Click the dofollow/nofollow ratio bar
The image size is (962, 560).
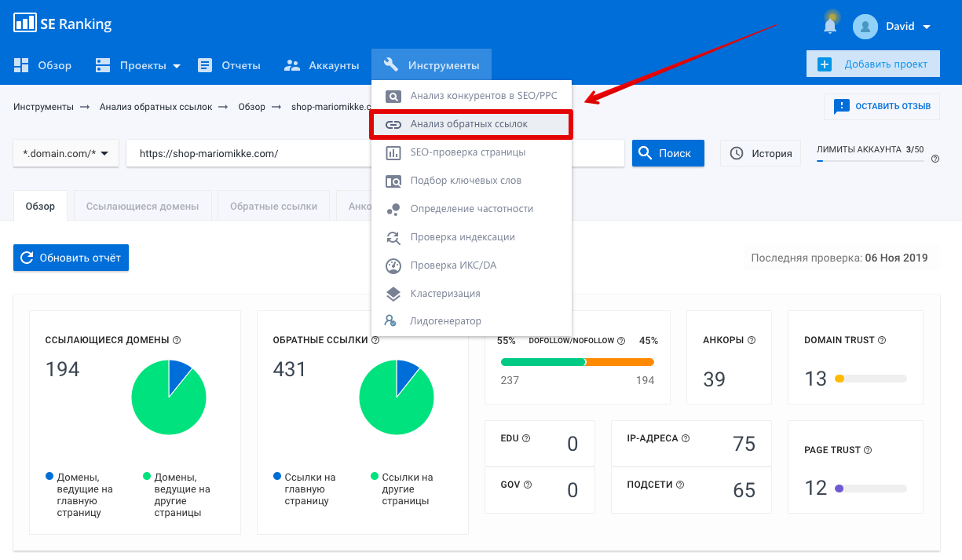[577, 362]
